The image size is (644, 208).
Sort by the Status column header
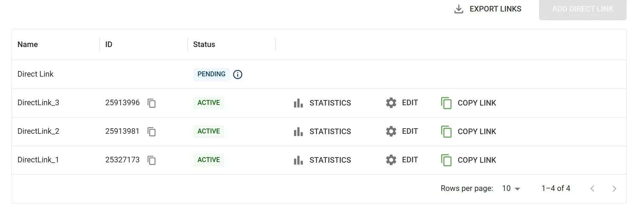tap(204, 45)
